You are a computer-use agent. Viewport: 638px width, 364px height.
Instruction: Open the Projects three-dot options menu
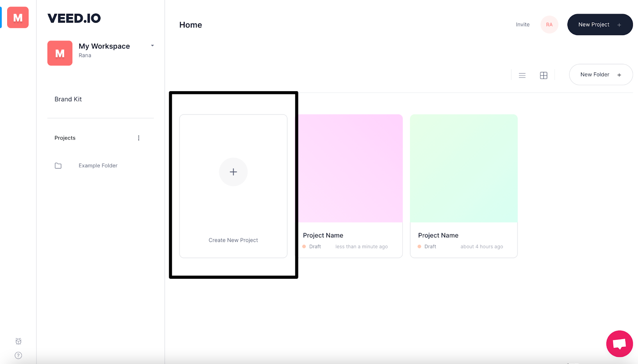pyautogui.click(x=139, y=138)
